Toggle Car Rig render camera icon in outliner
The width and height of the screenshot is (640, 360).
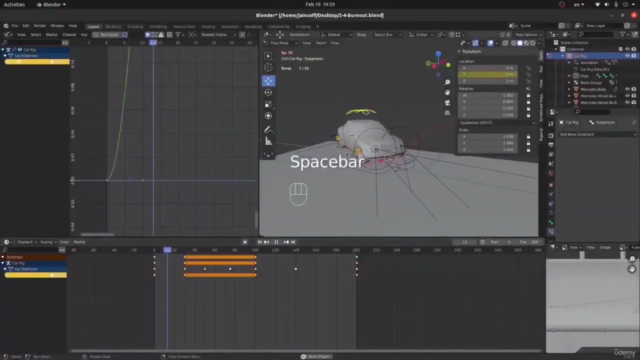point(634,56)
